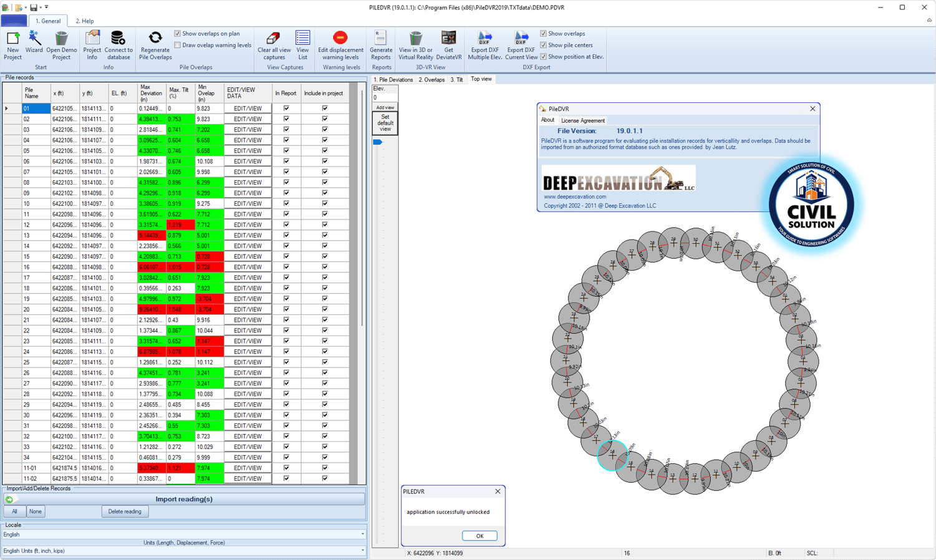Click the Add view button
This screenshot has height=560, width=936.
pos(385,107)
